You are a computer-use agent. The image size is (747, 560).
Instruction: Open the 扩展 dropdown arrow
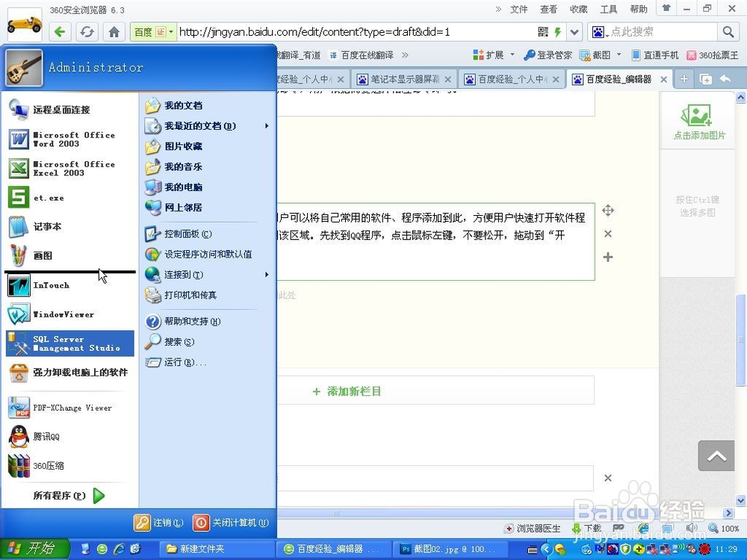pos(512,55)
